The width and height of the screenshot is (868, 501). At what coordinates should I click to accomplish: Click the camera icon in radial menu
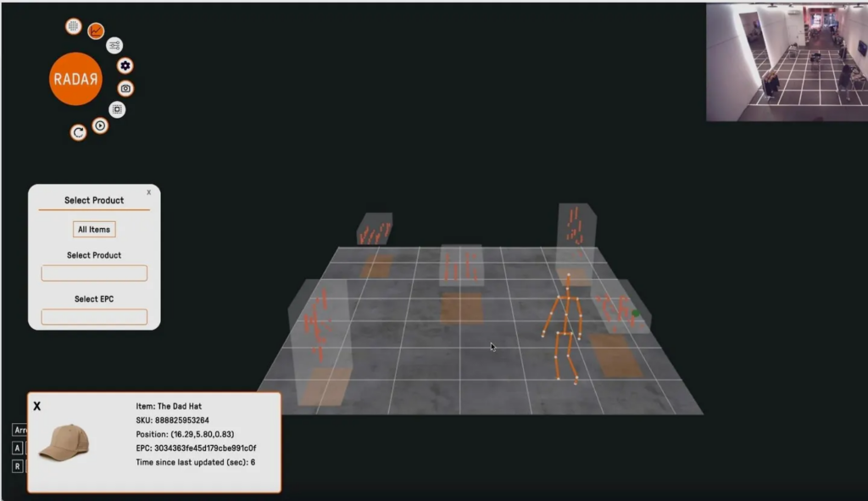point(125,88)
